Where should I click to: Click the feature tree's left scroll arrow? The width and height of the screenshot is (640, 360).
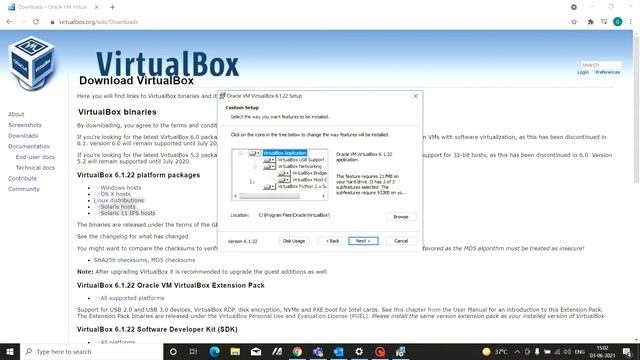click(x=236, y=196)
